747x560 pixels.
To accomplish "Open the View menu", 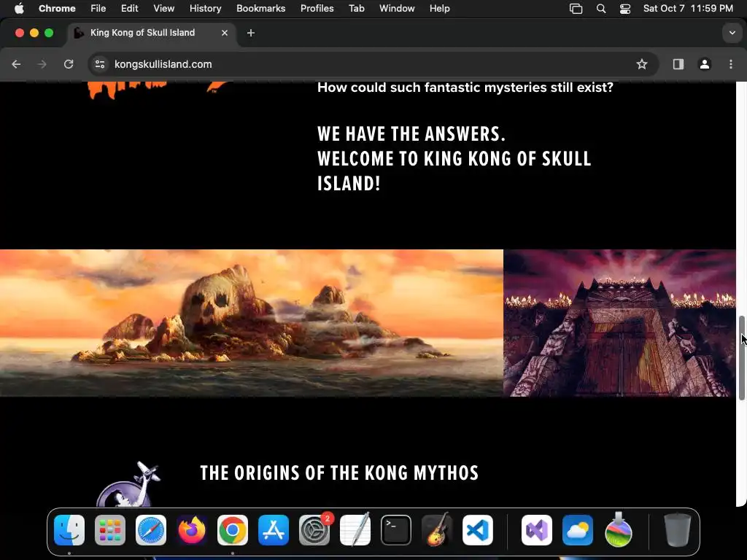I will coord(163,9).
